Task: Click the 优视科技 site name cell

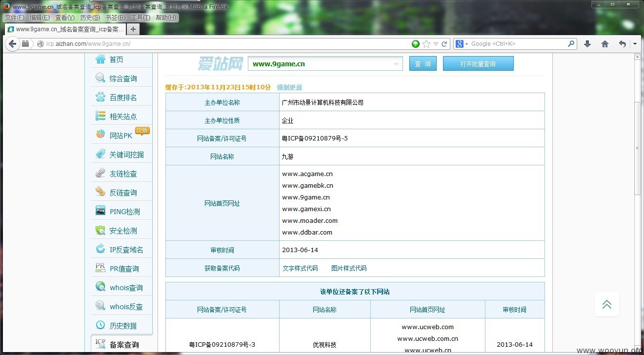Action: [x=324, y=345]
